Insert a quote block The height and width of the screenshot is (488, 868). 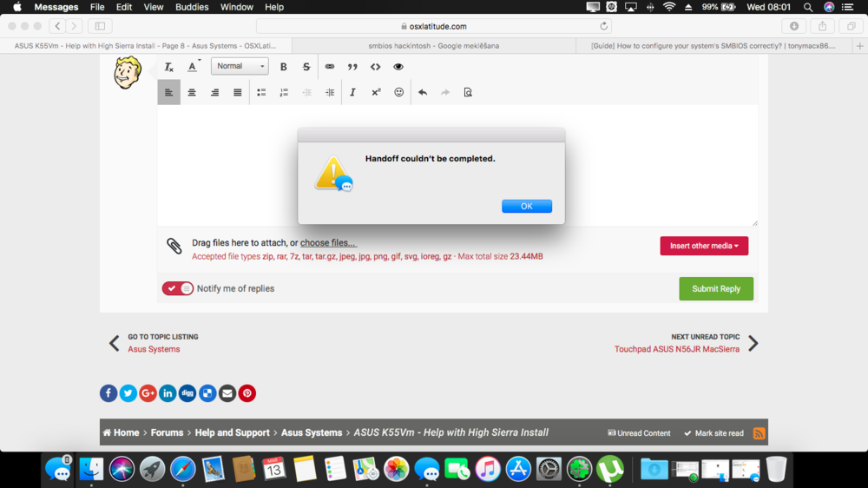tap(352, 67)
